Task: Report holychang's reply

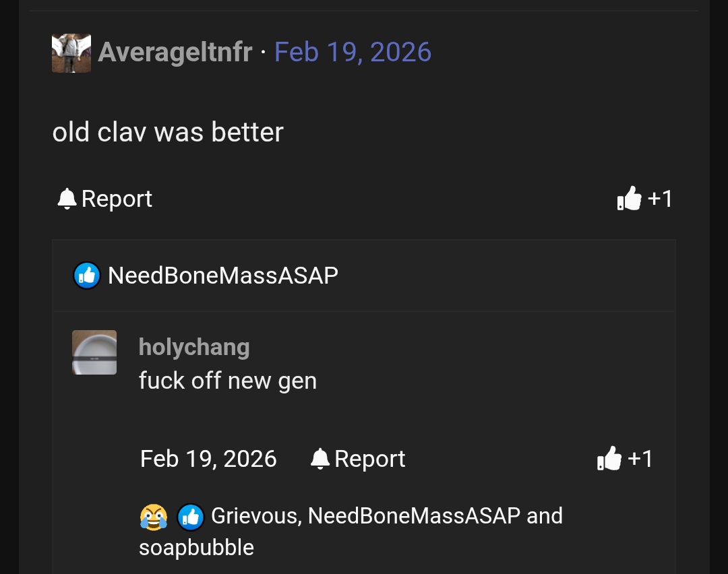Action: coord(370,458)
